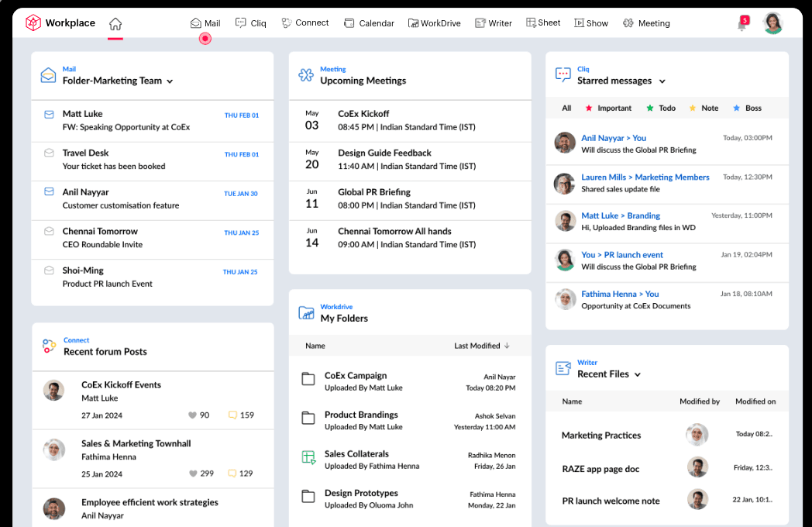This screenshot has height=527, width=812.
Task: Open the RAZE app page doc
Action: [x=600, y=469]
